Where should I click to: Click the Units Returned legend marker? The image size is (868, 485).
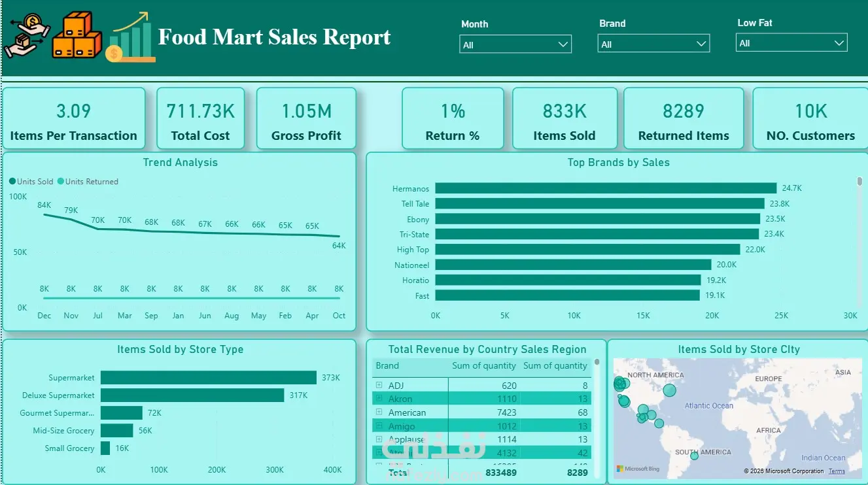[61, 182]
